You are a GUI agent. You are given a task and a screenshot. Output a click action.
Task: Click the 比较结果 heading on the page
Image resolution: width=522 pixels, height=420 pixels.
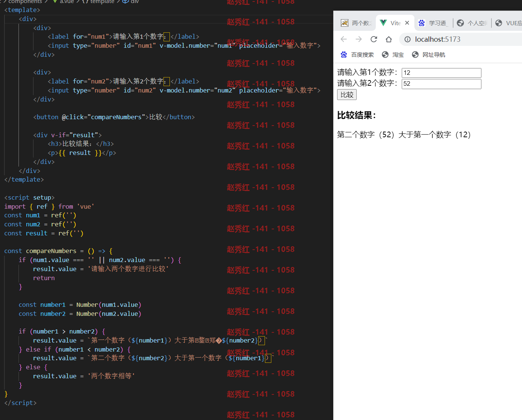[356, 115]
